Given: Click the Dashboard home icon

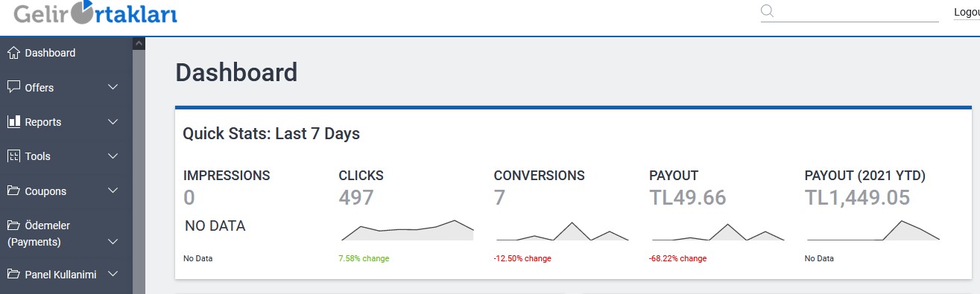Looking at the screenshot, I should (13, 53).
